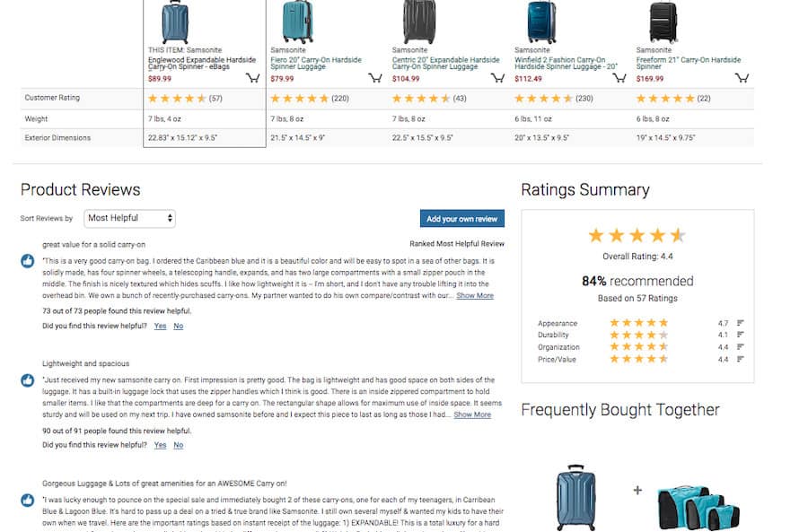Click thumbs-up icon beside Lightweight and spacious review
The height and width of the screenshot is (532, 808).
(x=27, y=380)
